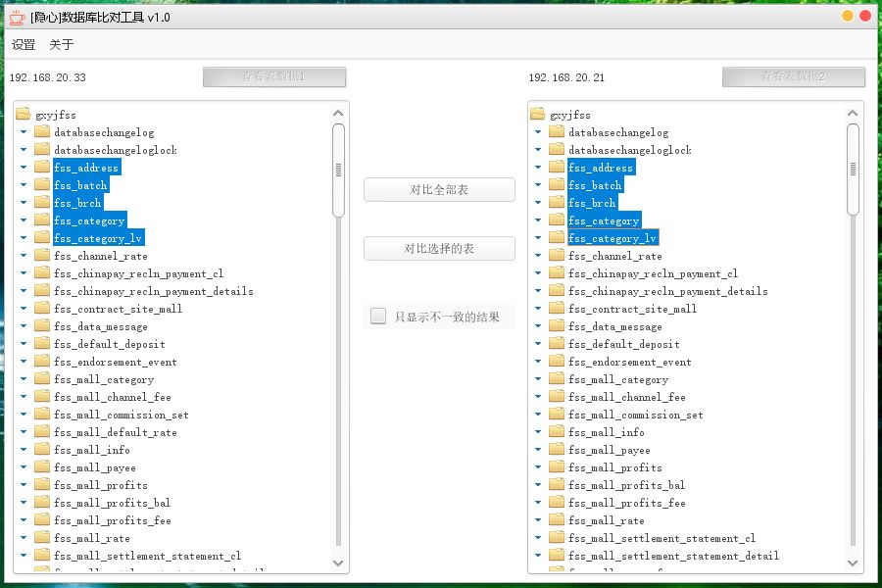This screenshot has width=882, height=588.
Task: Expand fss_channel_rate arrow in right tree
Action: (x=538, y=256)
